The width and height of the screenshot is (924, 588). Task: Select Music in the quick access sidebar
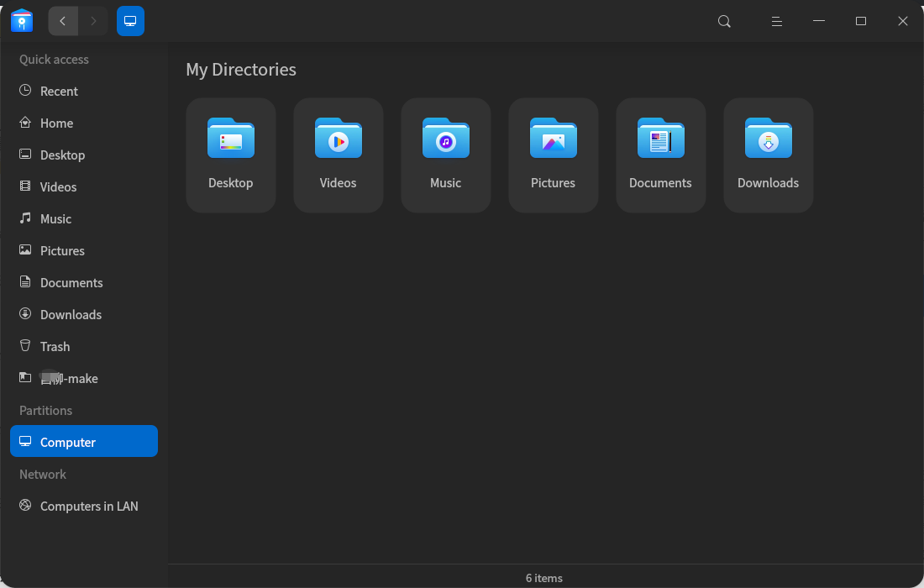(x=84, y=218)
